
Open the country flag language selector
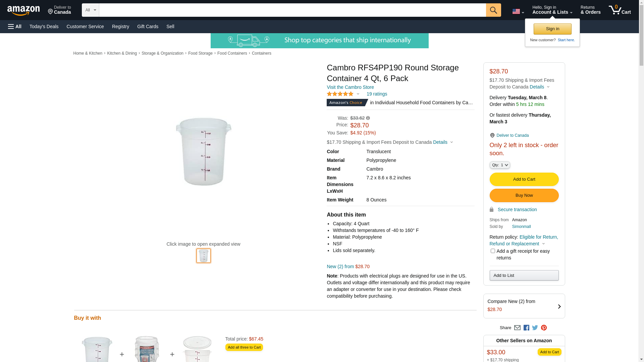coord(518,12)
